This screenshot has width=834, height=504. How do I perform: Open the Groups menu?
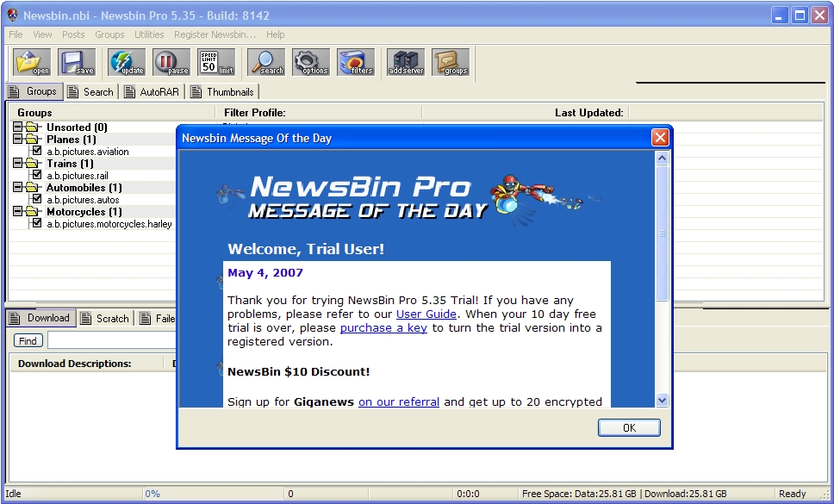(x=109, y=34)
